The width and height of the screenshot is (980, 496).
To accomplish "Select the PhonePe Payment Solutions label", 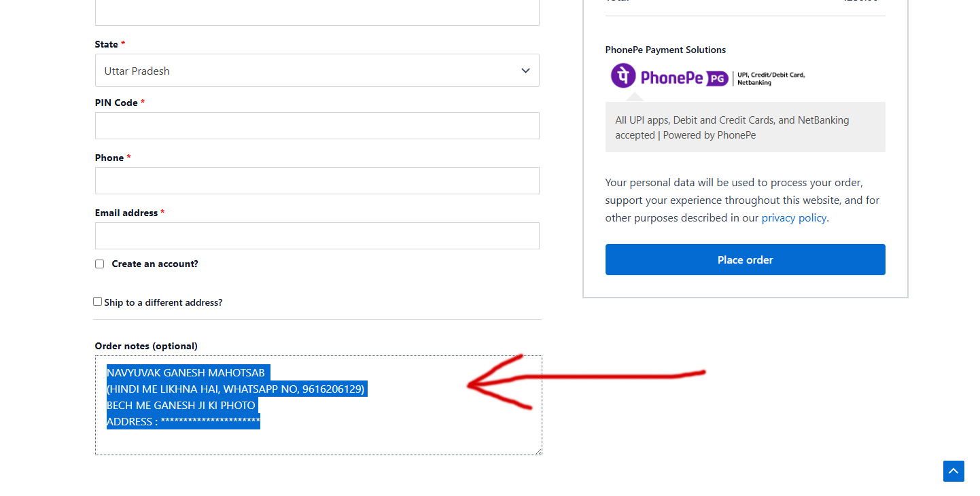I will click(665, 50).
